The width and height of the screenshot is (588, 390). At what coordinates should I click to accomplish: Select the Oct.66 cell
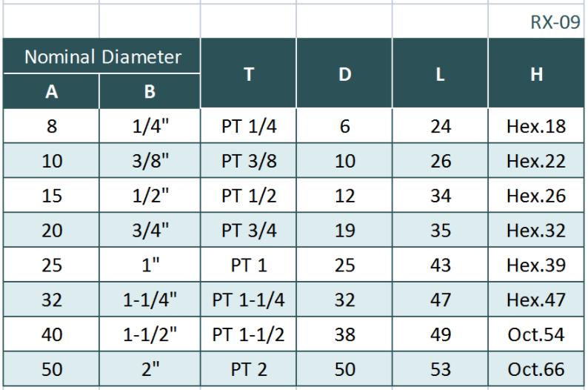click(x=536, y=368)
